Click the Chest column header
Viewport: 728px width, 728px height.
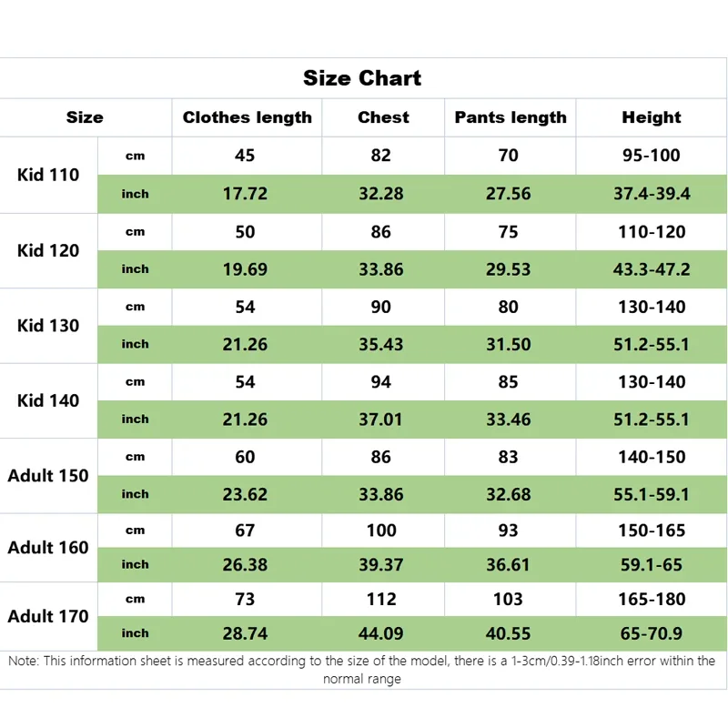coord(383,117)
